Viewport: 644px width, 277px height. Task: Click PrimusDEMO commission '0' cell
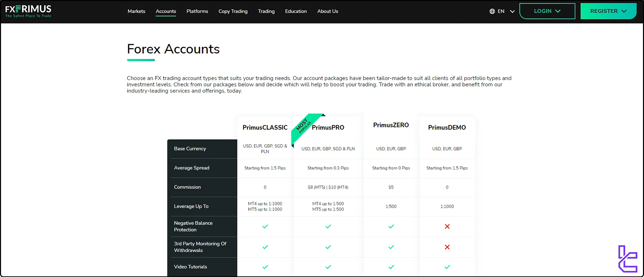447,187
